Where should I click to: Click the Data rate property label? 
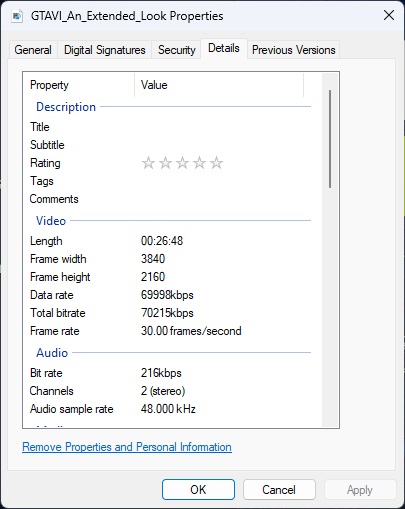(52, 295)
